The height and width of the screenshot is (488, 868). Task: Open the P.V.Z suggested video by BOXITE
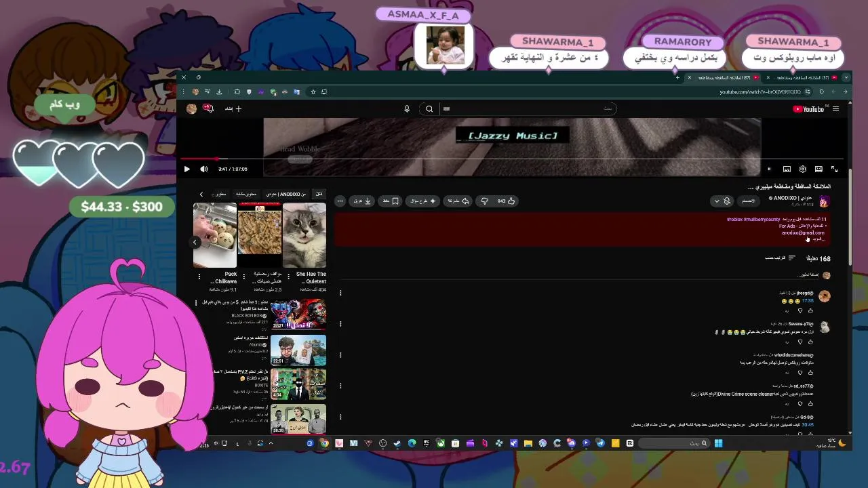tap(298, 384)
